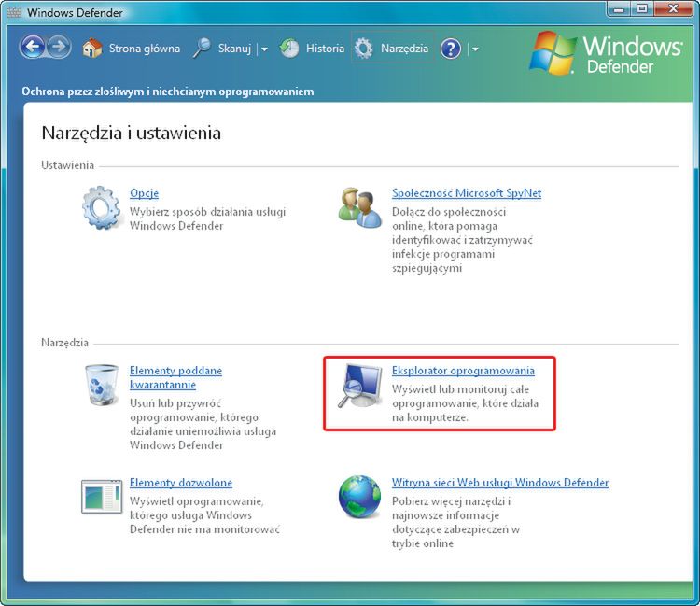Click the Forward navigation arrow
The height and width of the screenshot is (606, 700).
point(59,47)
